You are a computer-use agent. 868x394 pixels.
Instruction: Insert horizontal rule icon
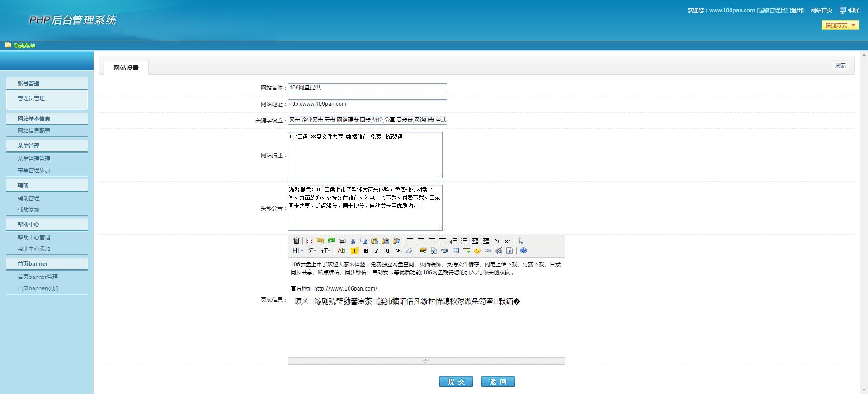[x=467, y=251]
